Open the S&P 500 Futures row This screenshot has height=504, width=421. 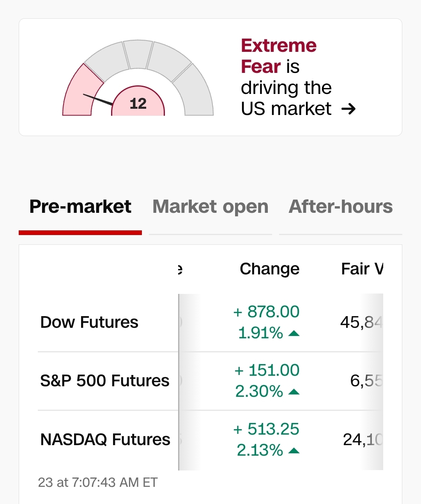click(x=104, y=381)
